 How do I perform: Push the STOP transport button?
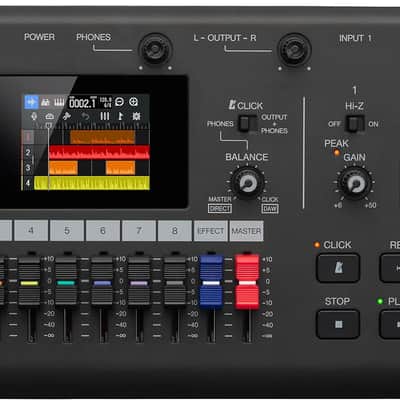tap(338, 324)
